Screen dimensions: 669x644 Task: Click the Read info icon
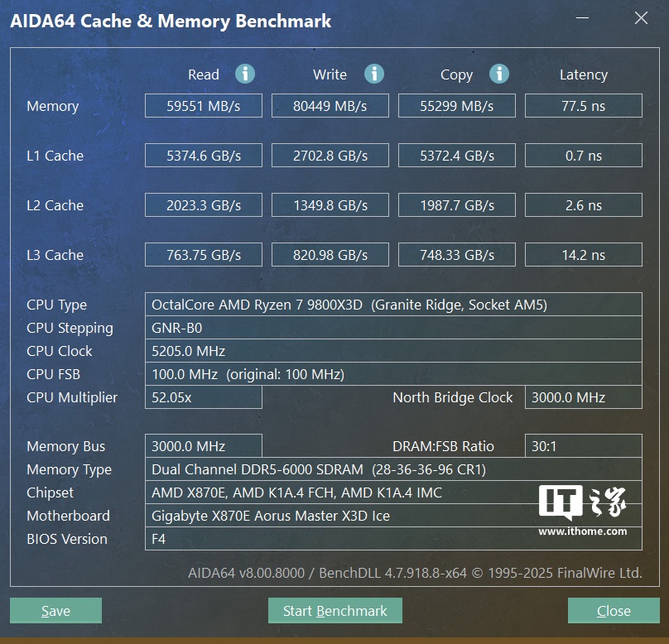click(x=245, y=74)
